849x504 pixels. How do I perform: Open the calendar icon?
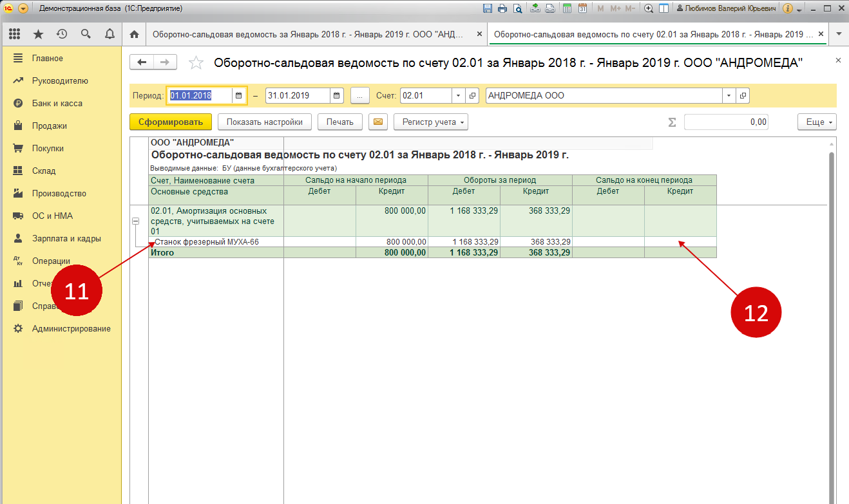click(582, 9)
